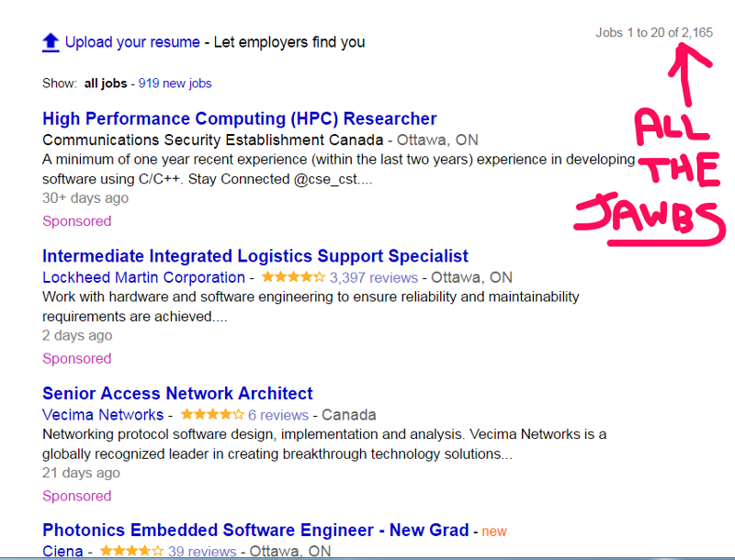
Task: View the 39 reviews for Ciena
Action: [x=202, y=551]
